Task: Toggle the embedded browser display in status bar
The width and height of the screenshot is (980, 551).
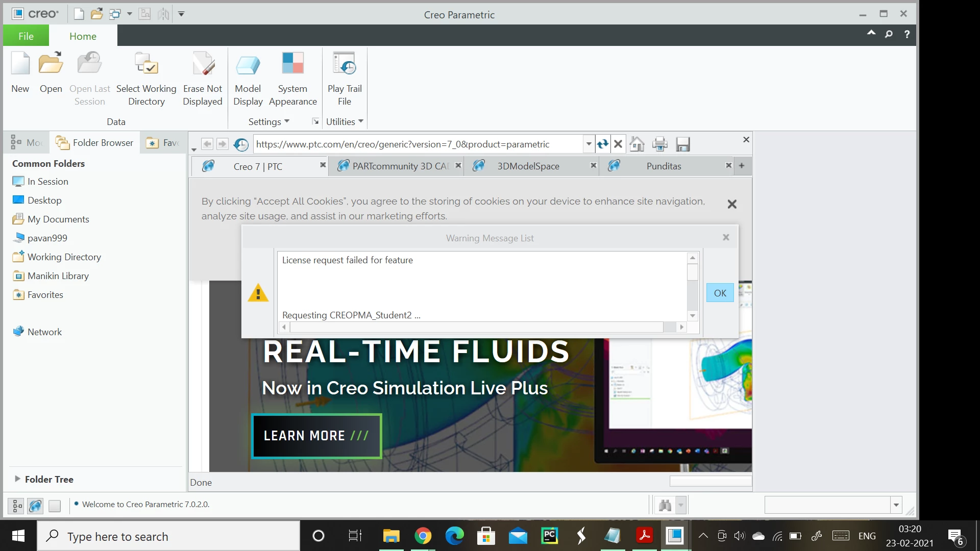Action: click(x=35, y=506)
